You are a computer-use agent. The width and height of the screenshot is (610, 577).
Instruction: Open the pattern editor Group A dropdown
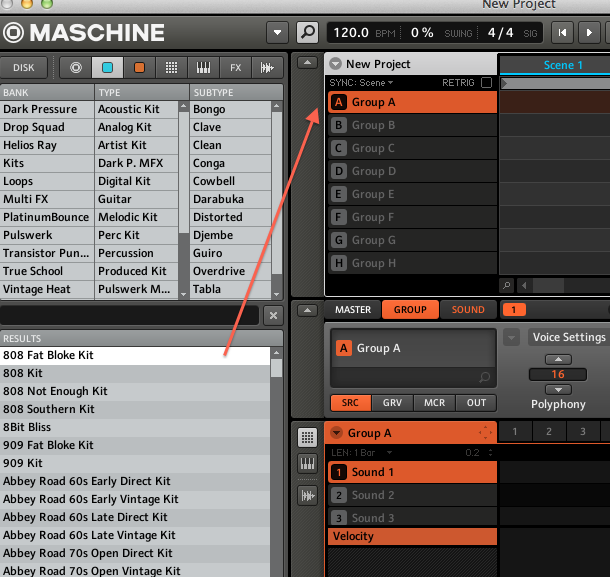tap(337, 433)
